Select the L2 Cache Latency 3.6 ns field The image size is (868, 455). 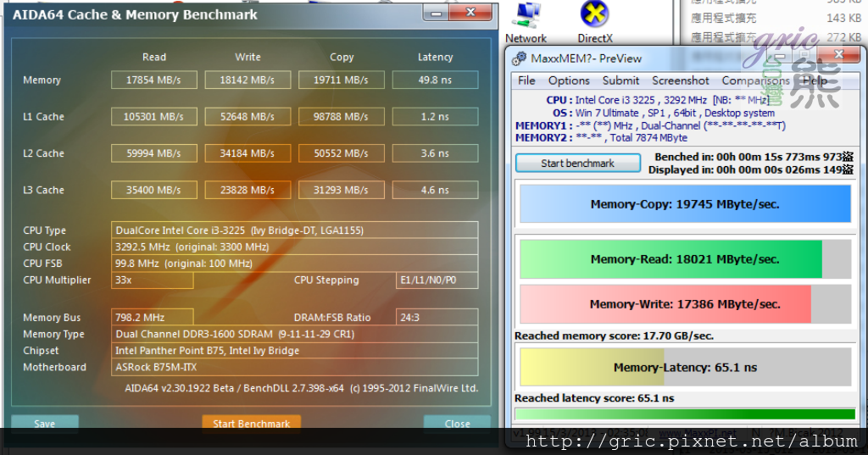click(435, 153)
